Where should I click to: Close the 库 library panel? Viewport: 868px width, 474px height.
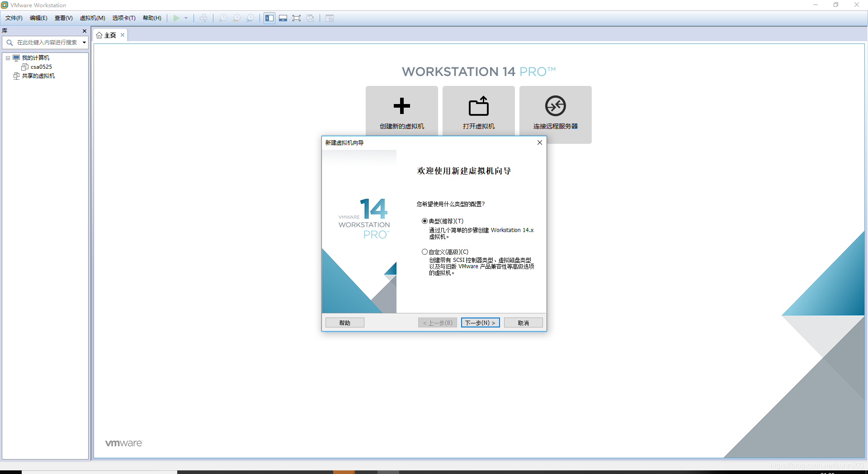pos(85,31)
